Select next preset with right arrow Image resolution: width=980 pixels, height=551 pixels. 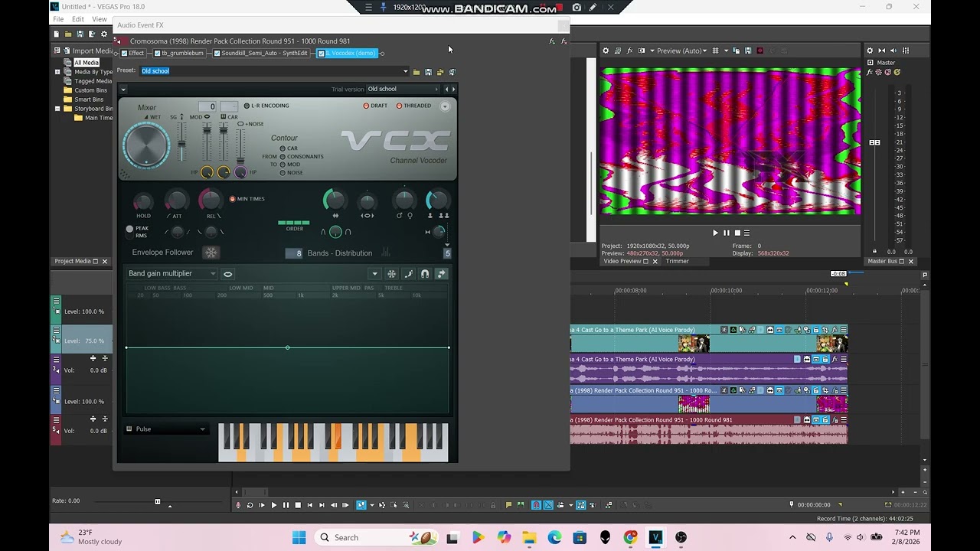pyautogui.click(x=453, y=90)
